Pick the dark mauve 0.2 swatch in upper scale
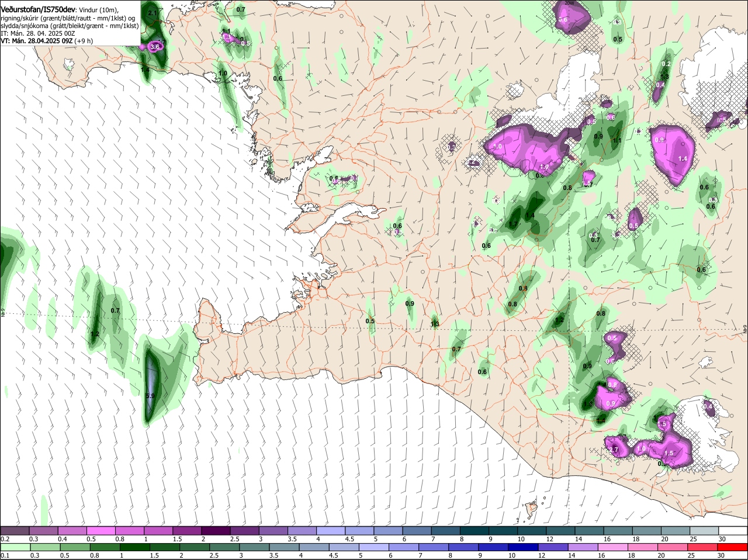The image size is (748, 560). coord(15,531)
